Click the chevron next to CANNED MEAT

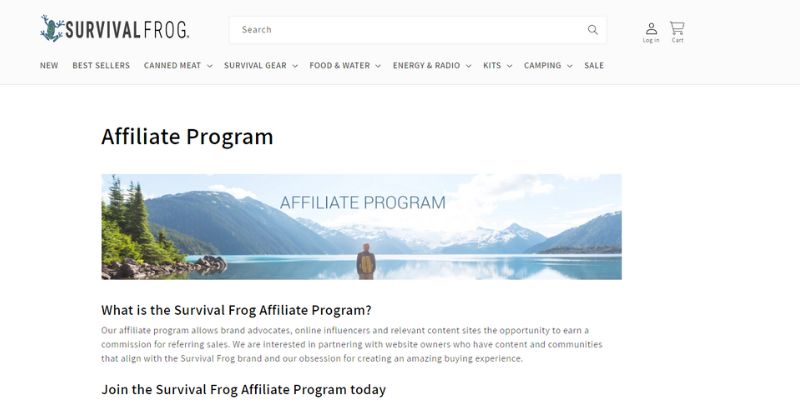point(209,66)
